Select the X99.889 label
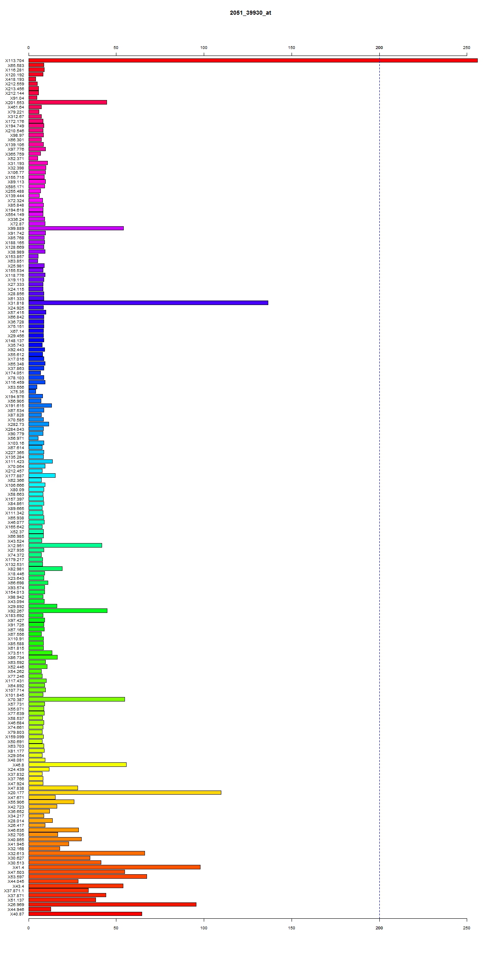The height and width of the screenshot is (980, 490). (16, 228)
